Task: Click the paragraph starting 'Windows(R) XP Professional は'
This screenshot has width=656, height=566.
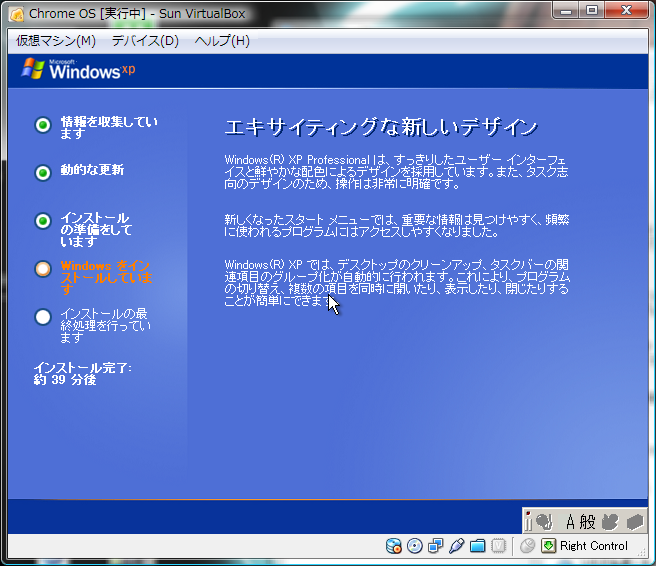Action: coord(396,172)
